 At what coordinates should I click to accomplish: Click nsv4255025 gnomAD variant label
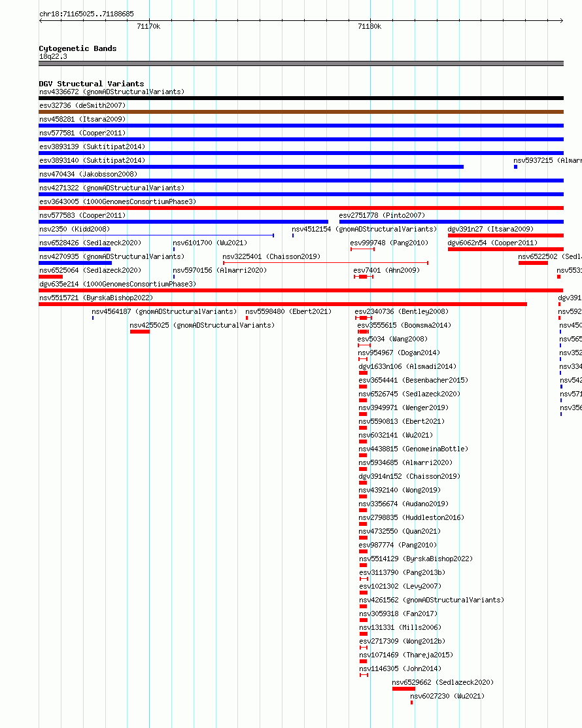pyautogui.click(x=202, y=326)
